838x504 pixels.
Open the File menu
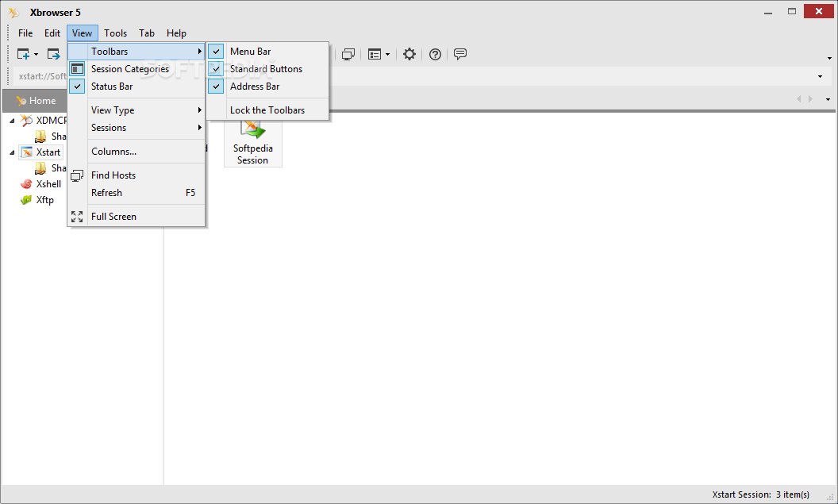click(x=25, y=33)
